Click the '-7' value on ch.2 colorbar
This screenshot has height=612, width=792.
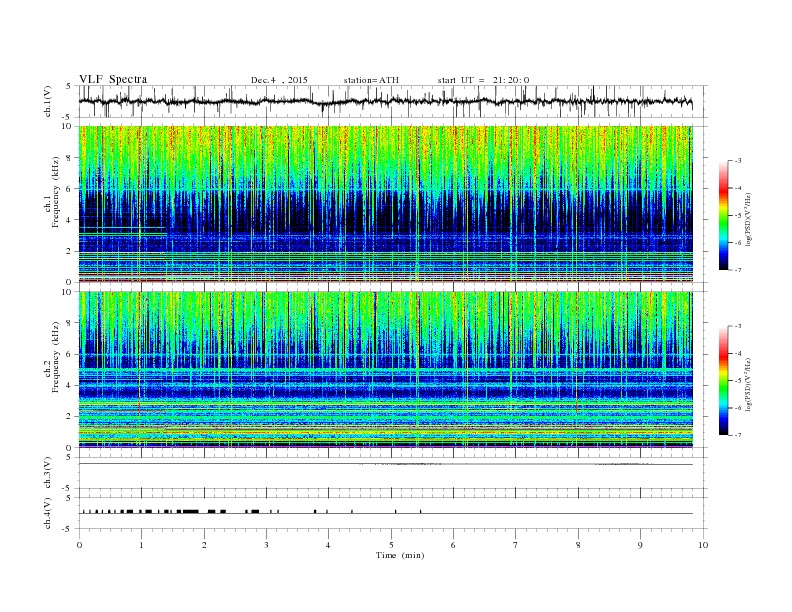pos(737,435)
